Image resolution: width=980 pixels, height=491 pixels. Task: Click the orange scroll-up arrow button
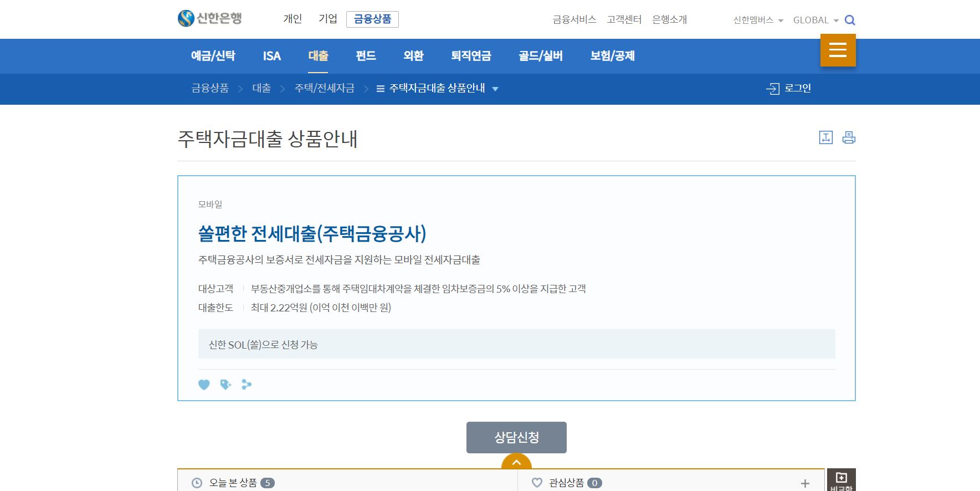[x=516, y=462]
